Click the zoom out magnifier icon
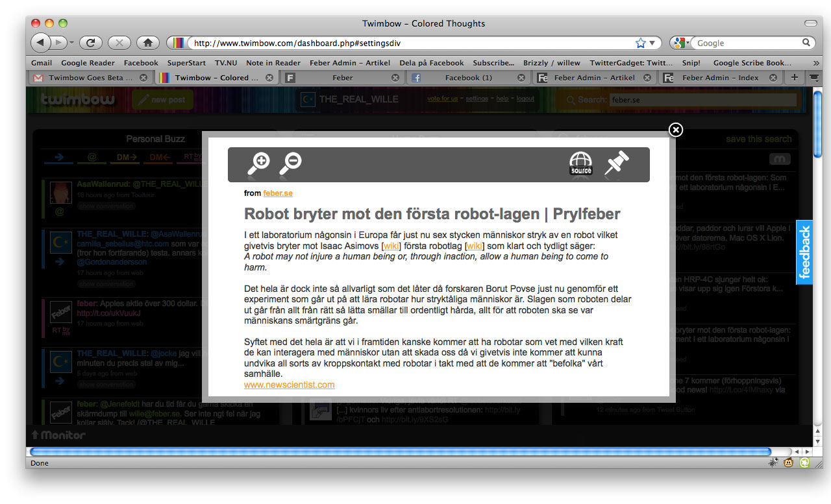The height and width of the screenshot is (504, 831). (290, 163)
